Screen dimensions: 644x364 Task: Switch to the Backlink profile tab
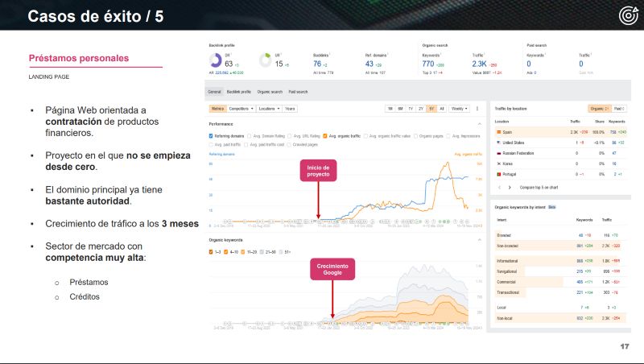[239, 92]
